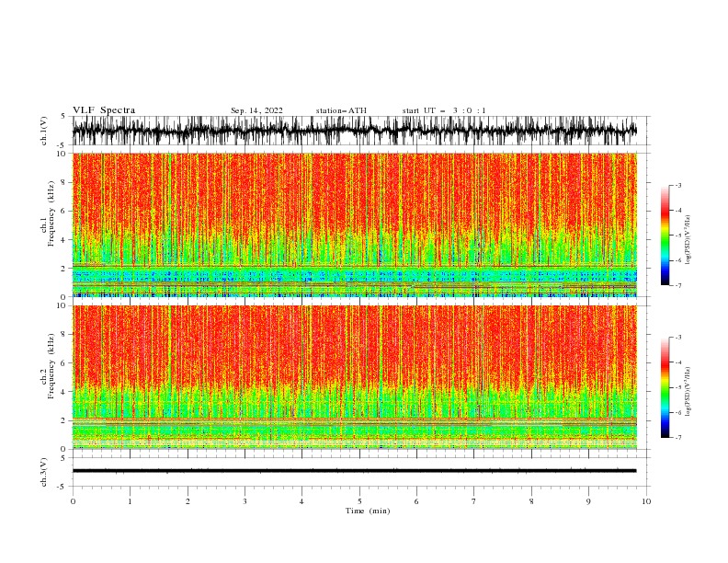Click the "9" tick label on time axis
The image size is (728, 563).
pos(588,501)
